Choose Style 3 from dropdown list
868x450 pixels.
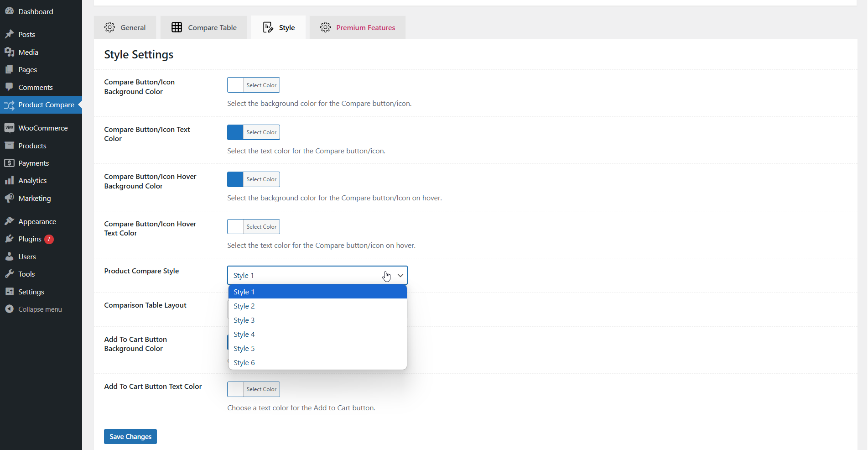(244, 320)
